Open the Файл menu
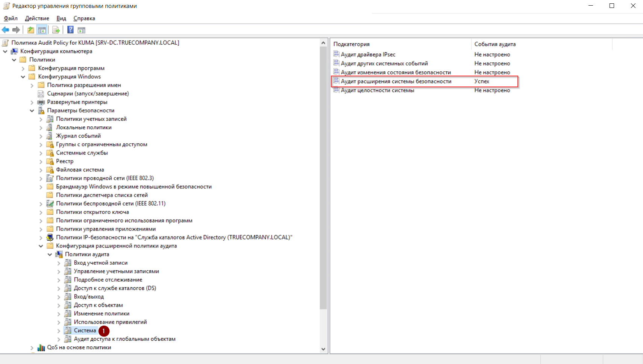Image resolution: width=643 pixels, height=364 pixels. (11, 18)
